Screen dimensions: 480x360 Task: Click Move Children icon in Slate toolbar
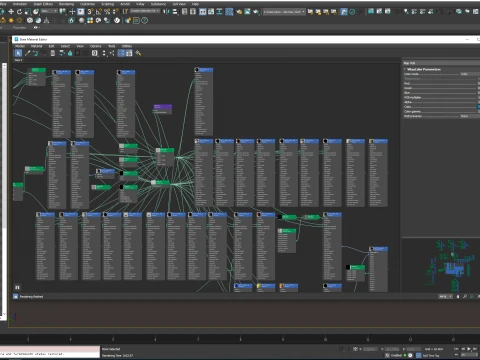tap(62, 53)
